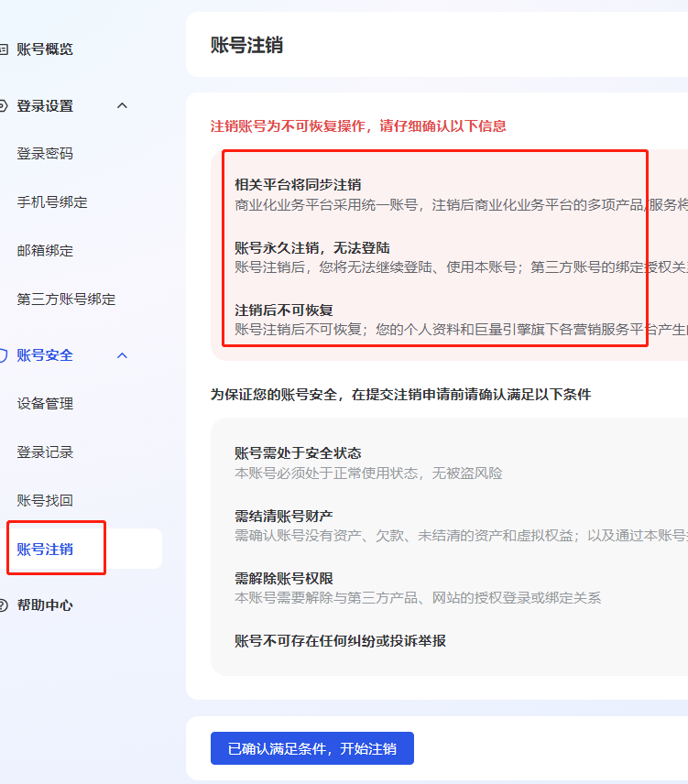
Task: Click the 登录设置 section icon
Action: coord(3,106)
